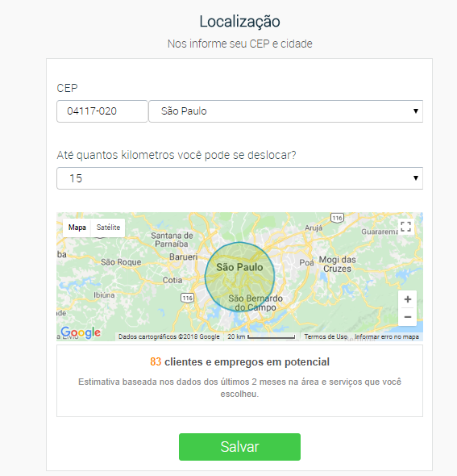Click the 20 km map scale bar
This screenshot has width=457, height=476.
(261, 336)
